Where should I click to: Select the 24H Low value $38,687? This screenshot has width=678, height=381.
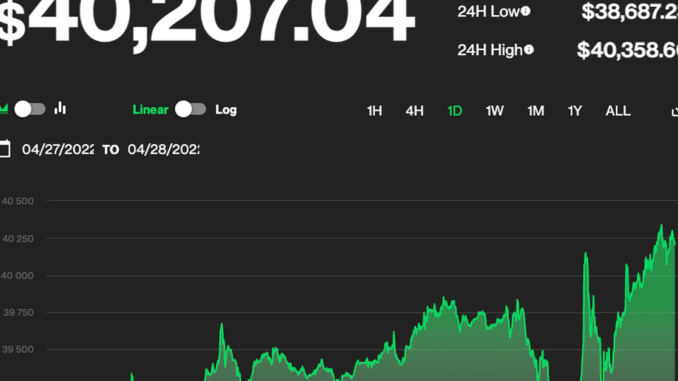click(630, 12)
